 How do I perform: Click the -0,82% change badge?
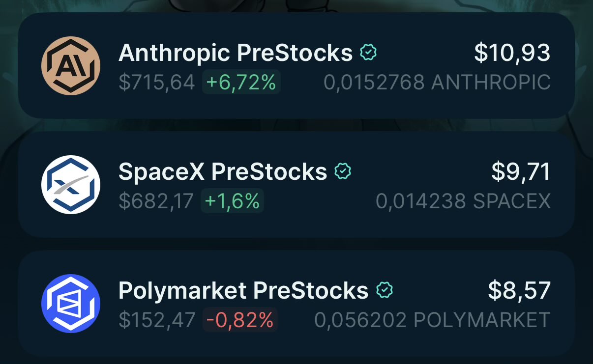point(240,320)
